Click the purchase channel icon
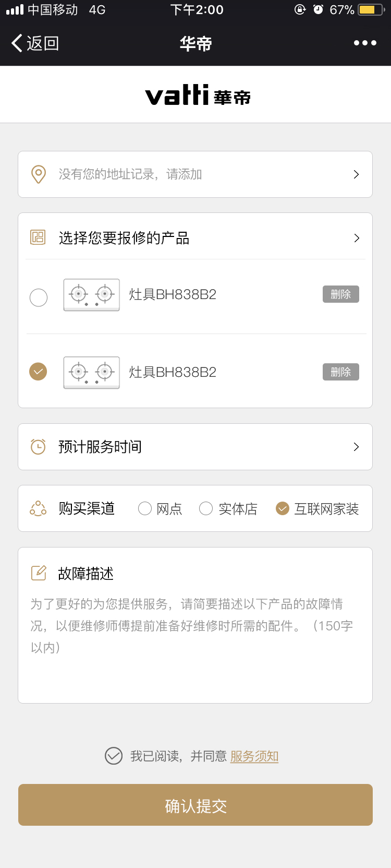391x868 pixels. (x=38, y=508)
